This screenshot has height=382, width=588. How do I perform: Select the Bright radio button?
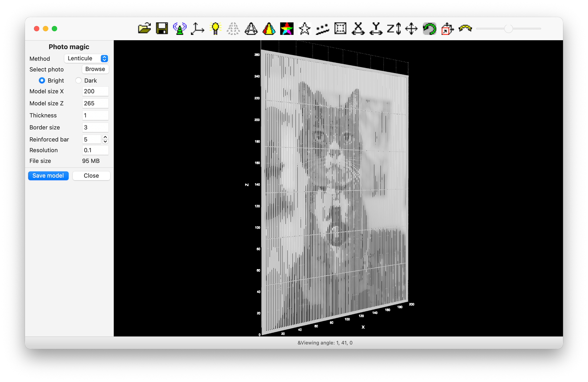click(42, 81)
